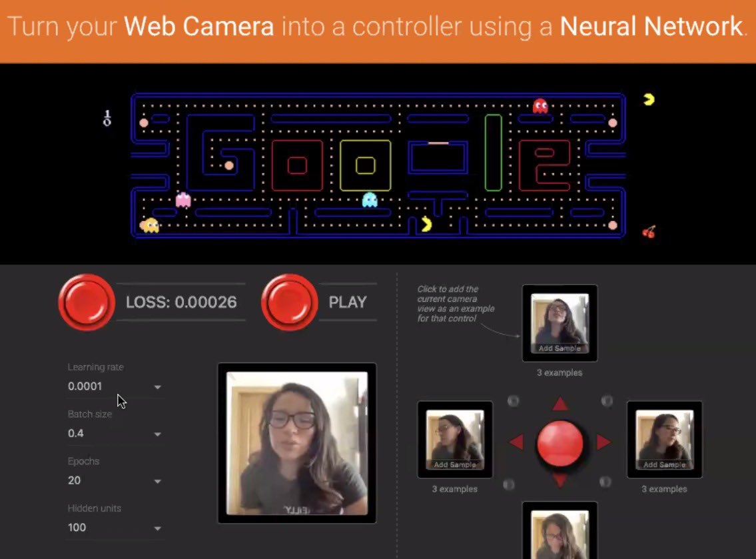Image resolution: width=756 pixels, height=559 pixels.
Task: Click the down arrow on the joystick
Action: 560,480
